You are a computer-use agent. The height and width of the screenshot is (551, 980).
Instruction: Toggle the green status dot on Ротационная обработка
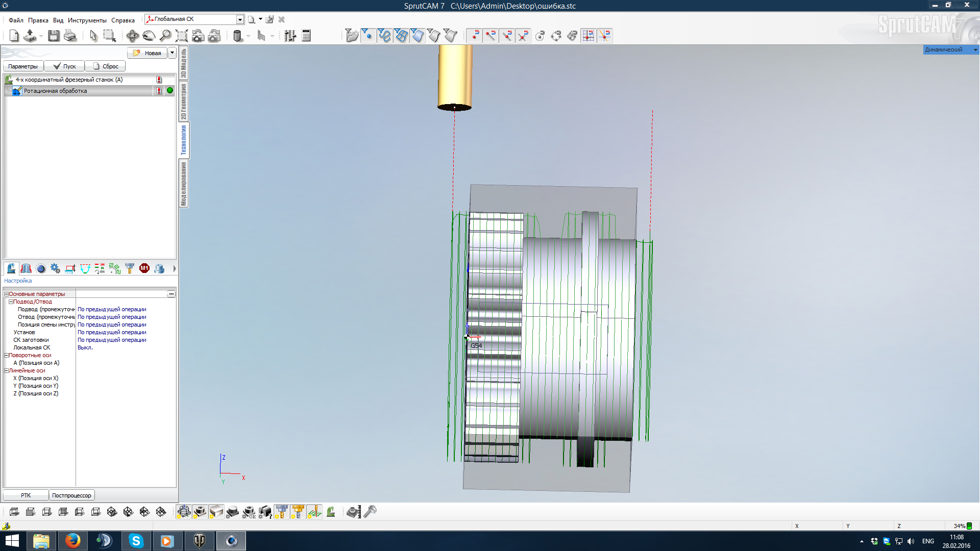click(170, 91)
